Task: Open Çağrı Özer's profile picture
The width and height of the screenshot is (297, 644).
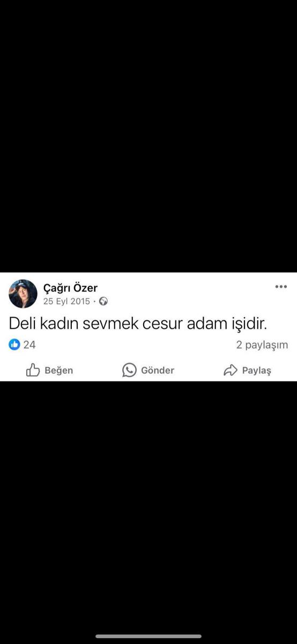Action: pyautogui.click(x=23, y=294)
